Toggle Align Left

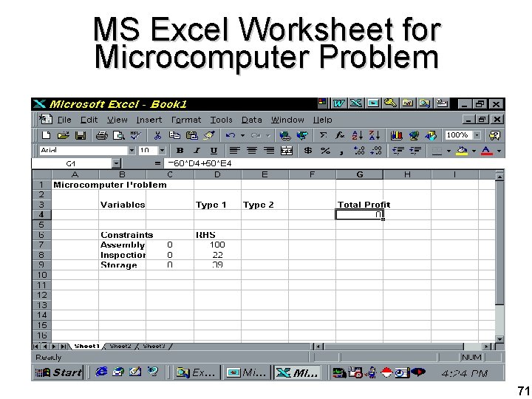234,150
